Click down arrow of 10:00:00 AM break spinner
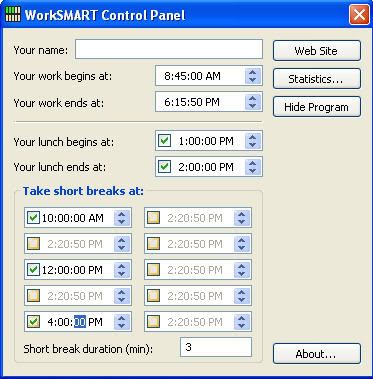The width and height of the screenshot is (373, 379). (x=122, y=222)
